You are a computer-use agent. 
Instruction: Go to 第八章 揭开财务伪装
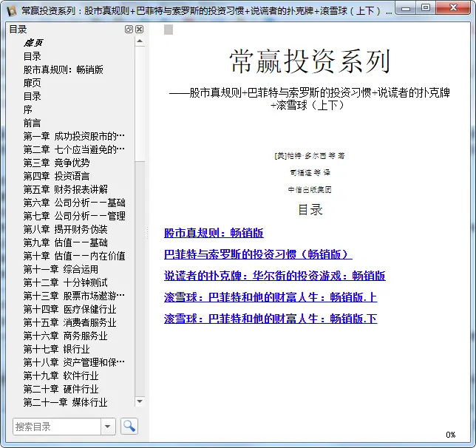tap(66, 229)
